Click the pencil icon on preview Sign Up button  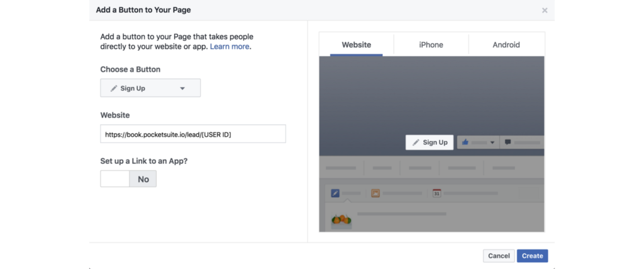click(416, 142)
